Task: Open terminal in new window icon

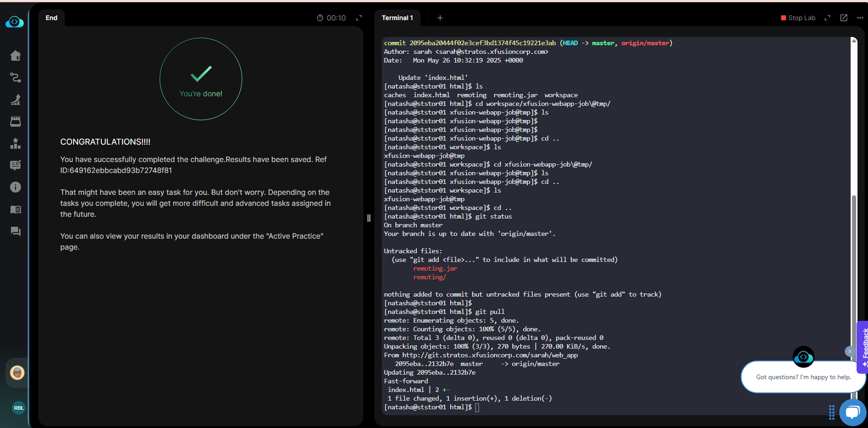Action: point(844,18)
